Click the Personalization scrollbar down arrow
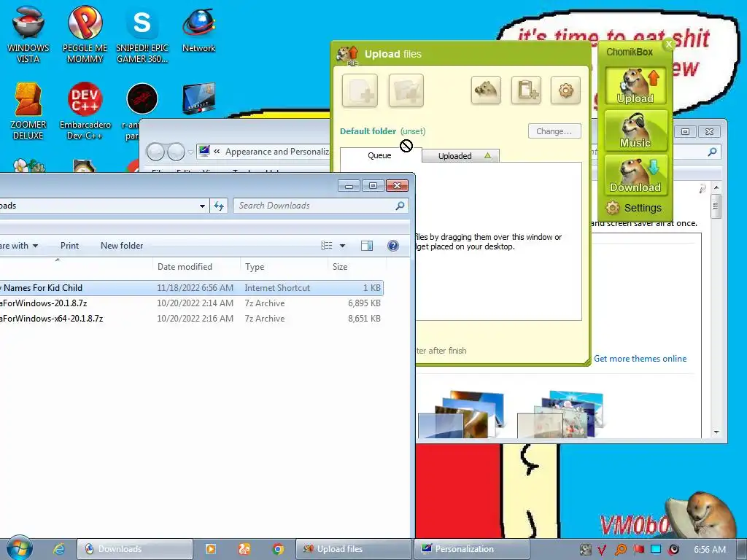747x560 pixels. pos(716,432)
